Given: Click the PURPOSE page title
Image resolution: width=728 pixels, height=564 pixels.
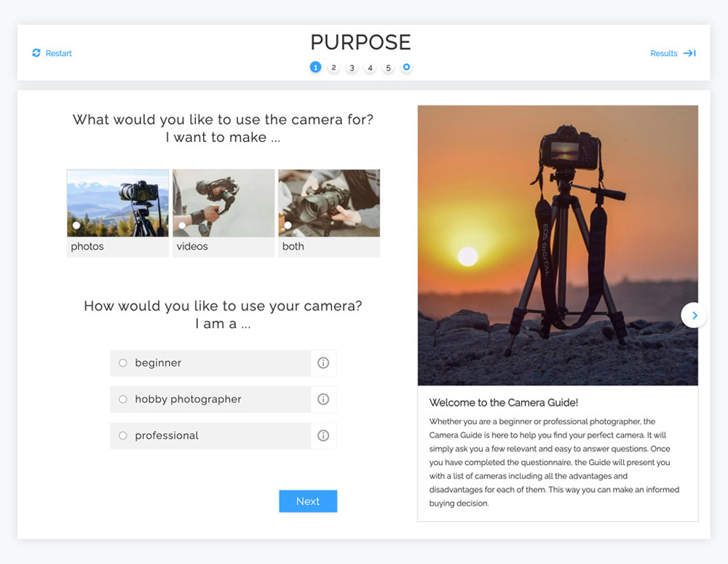Looking at the screenshot, I should 361,42.
